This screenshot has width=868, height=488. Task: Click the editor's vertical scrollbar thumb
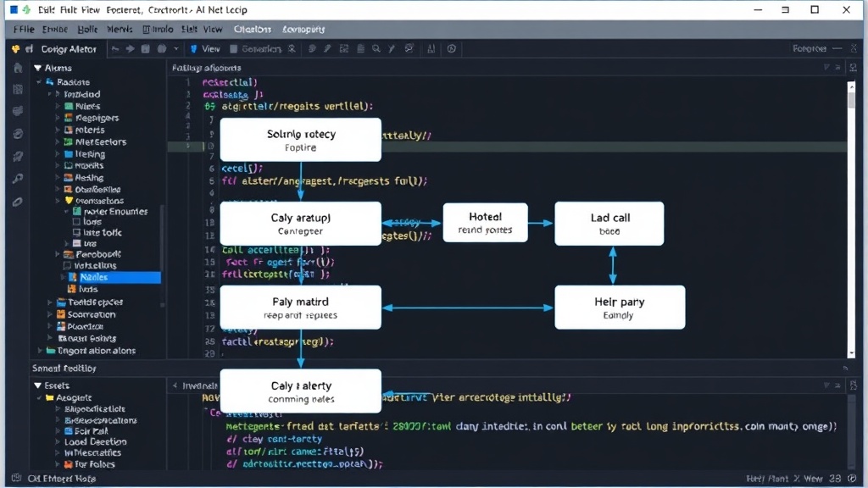pyautogui.click(x=851, y=100)
